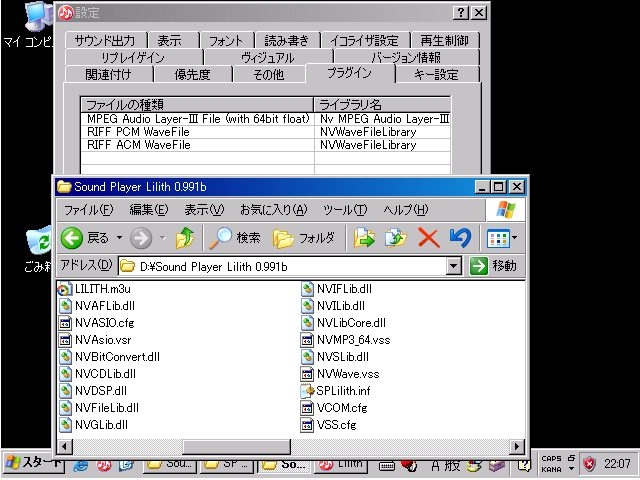Open the 編集(E) menu
Image resolution: width=640 pixels, height=480 pixels.
click(149, 210)
